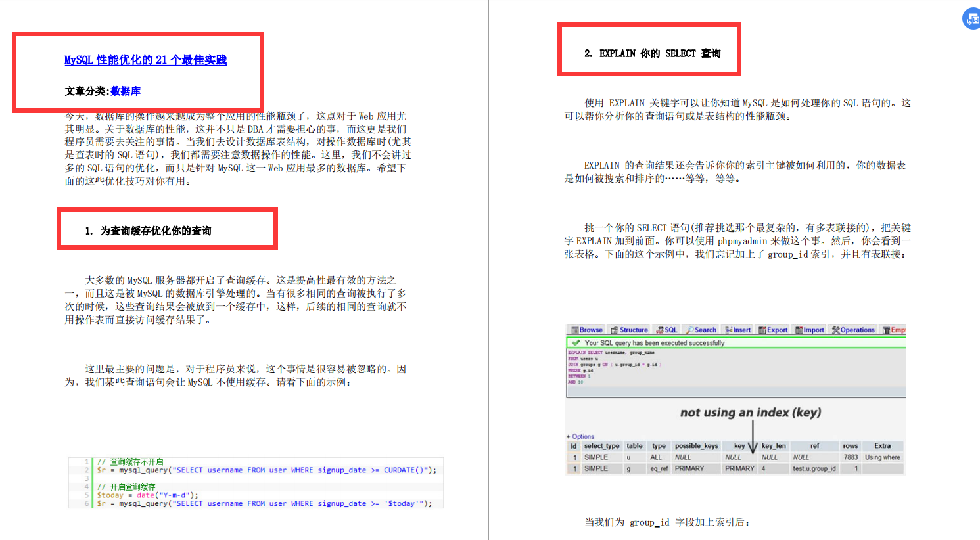980x540 pixels.
Task: Click 'Your SQL query has been executed successfully' message
Action: tap(655, 343)
